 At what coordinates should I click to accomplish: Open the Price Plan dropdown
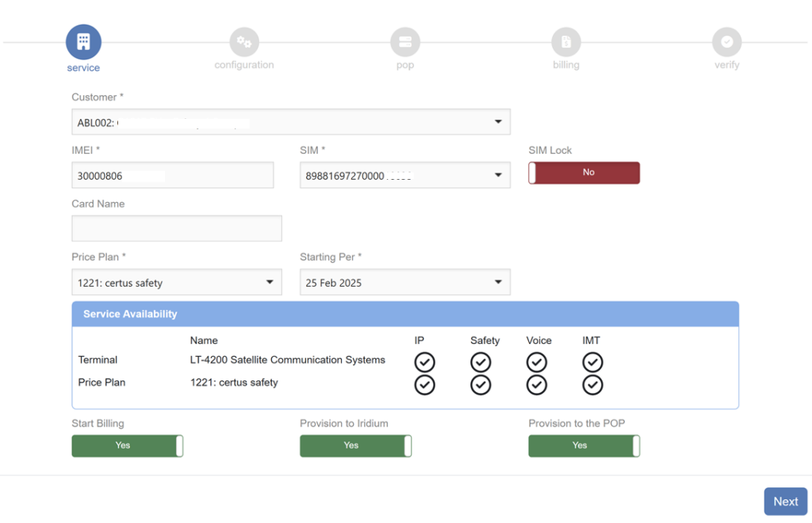click(x=176, y=282)
